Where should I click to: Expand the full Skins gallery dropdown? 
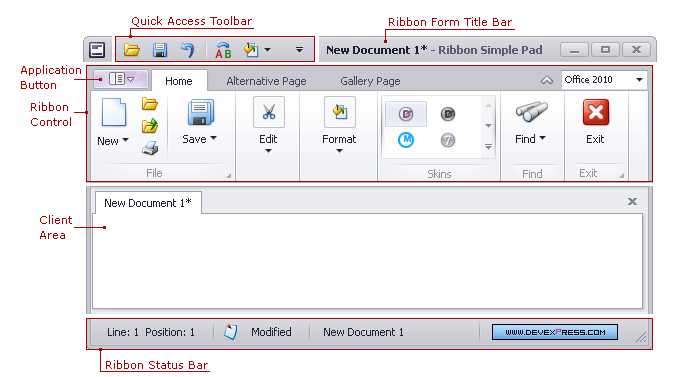click(x=488, y=147)
